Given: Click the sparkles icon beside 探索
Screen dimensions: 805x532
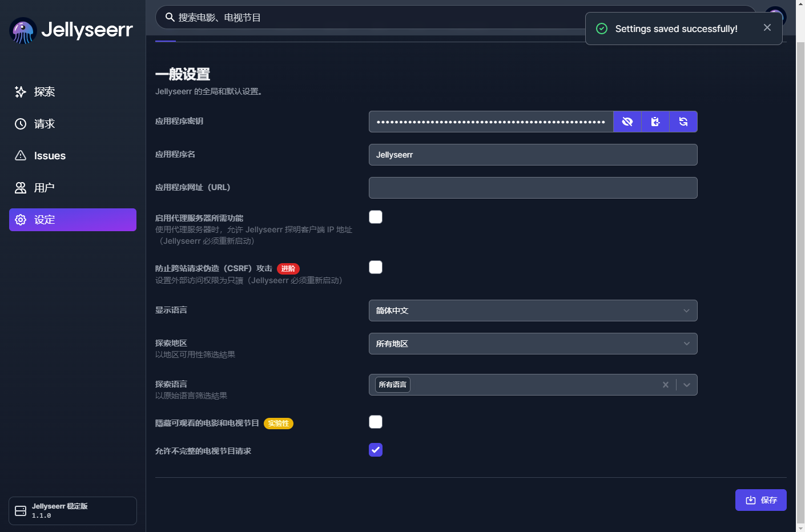Looking at the screenshot, I should coord(21,92).
